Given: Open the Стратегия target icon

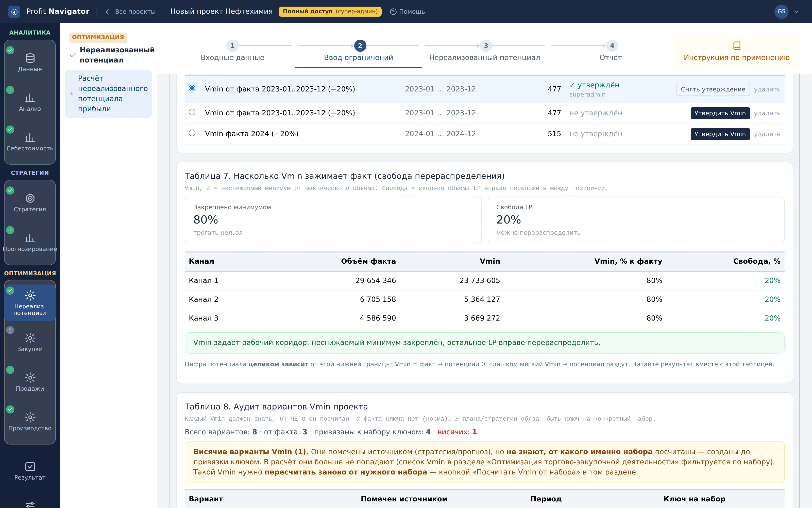Looking at the screenshot, I should pyautogui.click(x=30, y=199).
